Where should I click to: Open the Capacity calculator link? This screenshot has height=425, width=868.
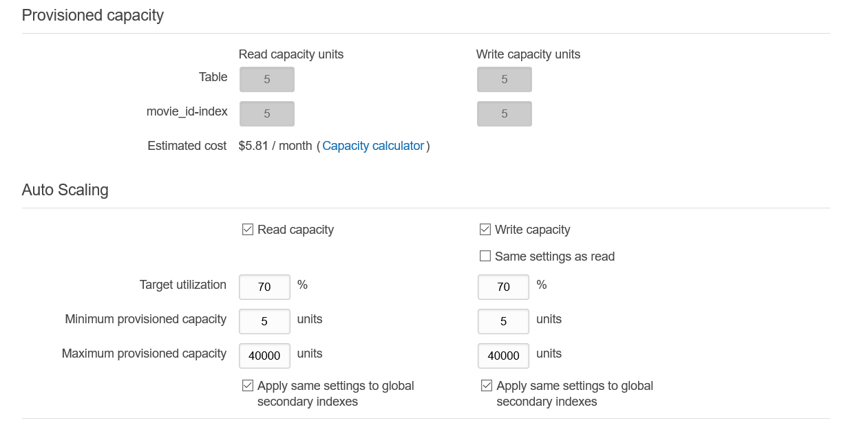point(373,146)
